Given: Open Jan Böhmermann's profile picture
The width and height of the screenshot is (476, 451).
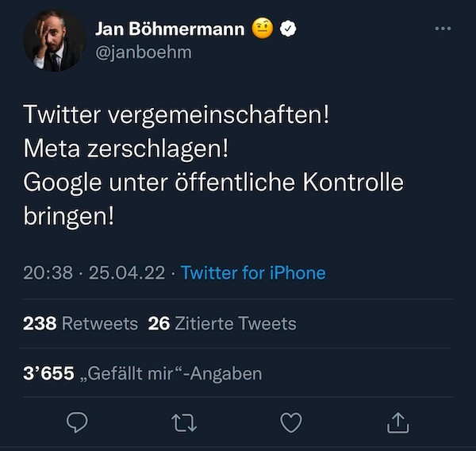Looking at the screenshot, I should pyautogui.click(x=54, y=41).
